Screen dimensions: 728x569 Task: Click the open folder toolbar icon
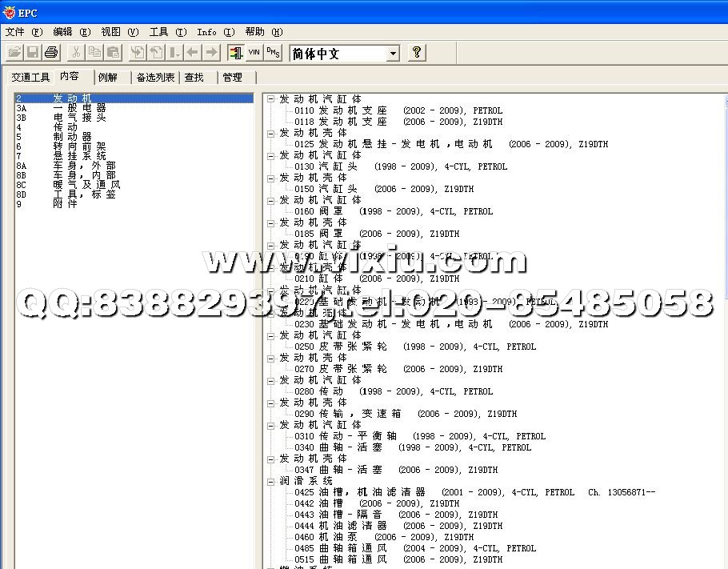click(x=14, y=53)
